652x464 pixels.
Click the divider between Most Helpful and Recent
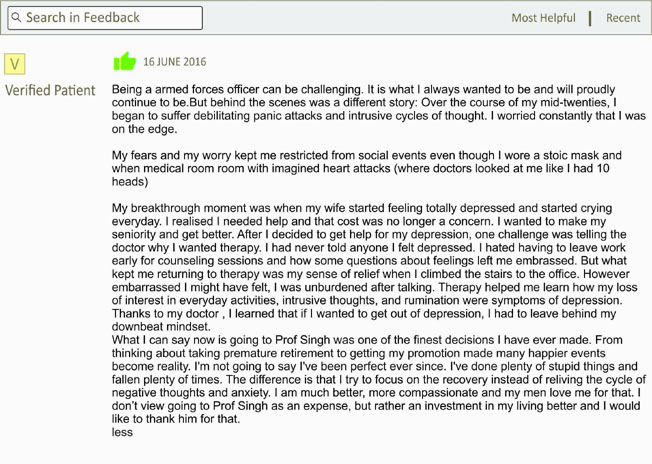coord(590,18)
